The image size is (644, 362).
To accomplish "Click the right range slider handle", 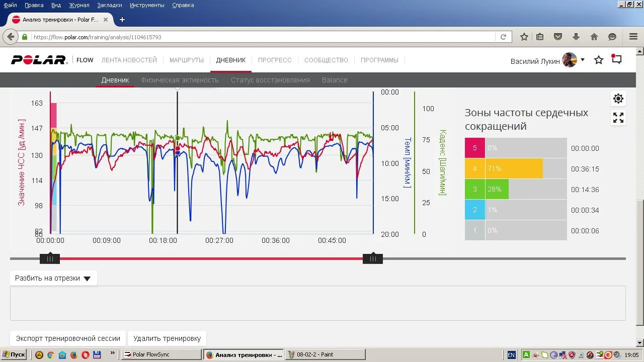I will (x=373, y=258).
